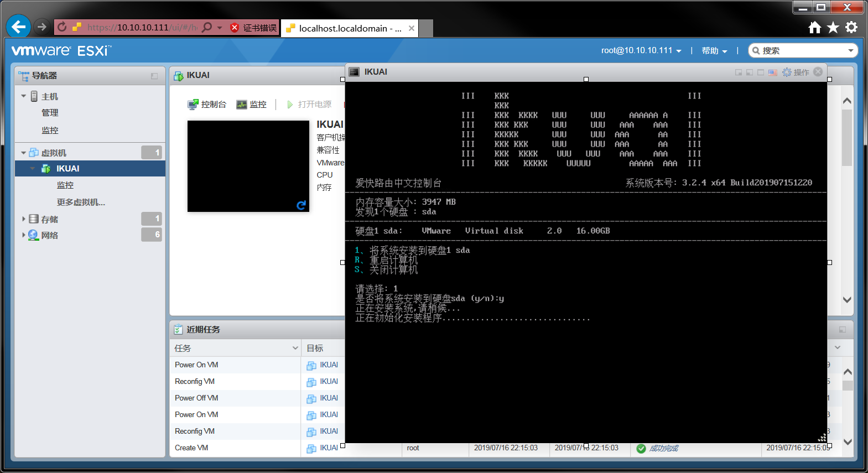Click main panel scrollbar up arrow
The height and width of the screenshot is (473, 868).
(847, 101)
